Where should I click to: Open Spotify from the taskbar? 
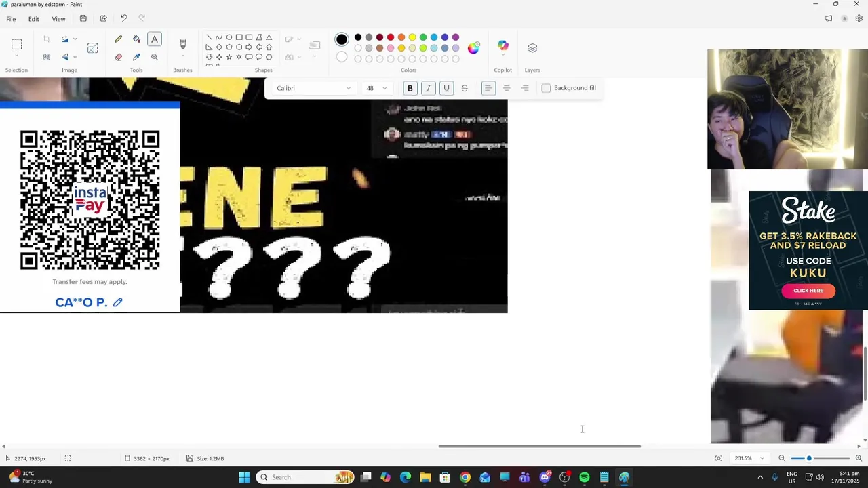click(585, 477)
